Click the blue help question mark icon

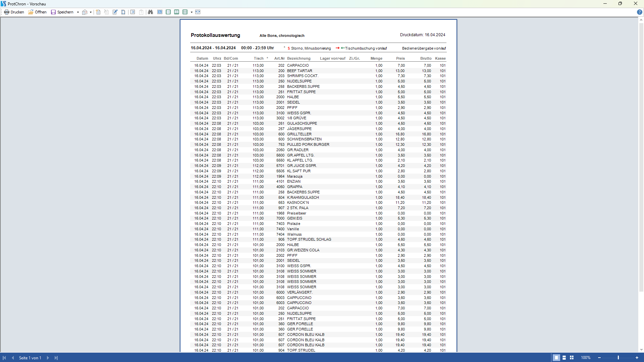point(639,12)
